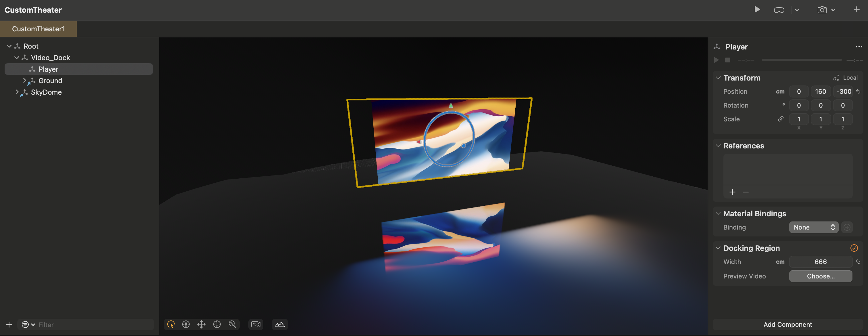This screenshot has height=336, width=868.
Task: Add a reference with the plus button
Action: point(732,192)
